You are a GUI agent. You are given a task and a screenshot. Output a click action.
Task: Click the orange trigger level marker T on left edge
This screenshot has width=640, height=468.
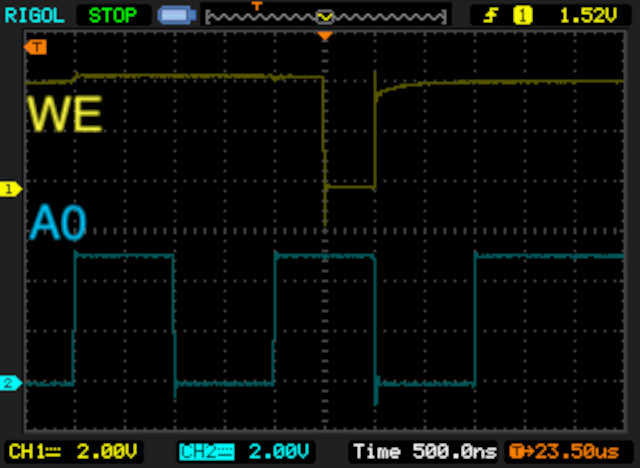pyautogui.click(x=36, y=47)
